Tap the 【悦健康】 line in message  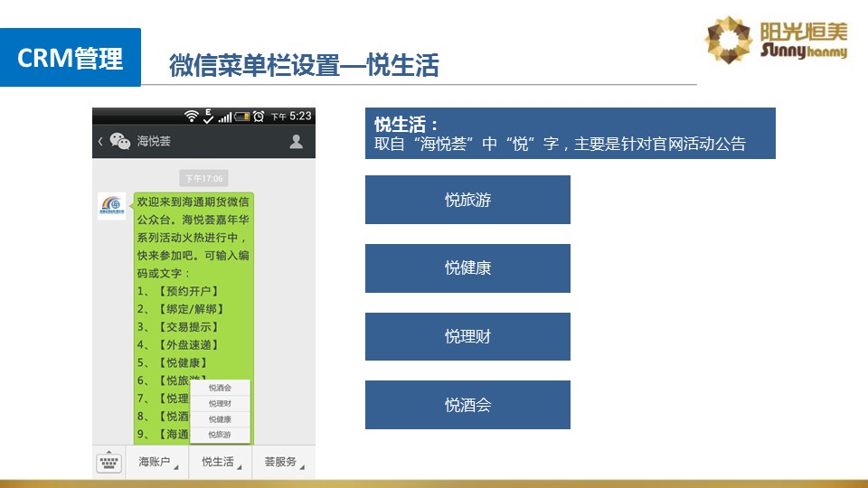(x=172, y=362)
